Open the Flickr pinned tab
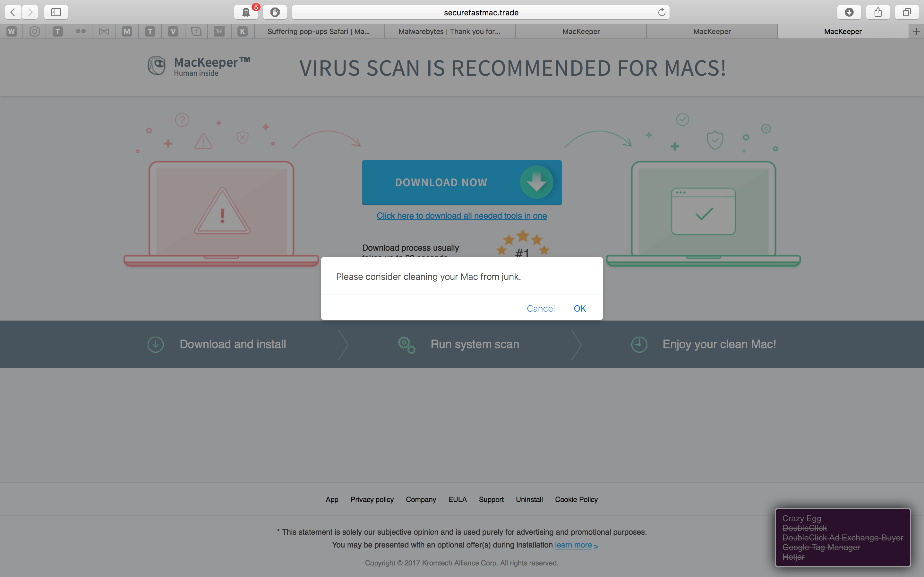This screenshot has height=577, width=924. 81,31
